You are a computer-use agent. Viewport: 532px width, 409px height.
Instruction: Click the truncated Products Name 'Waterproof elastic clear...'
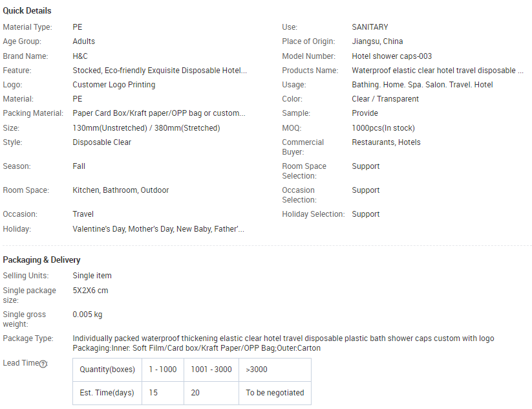(x=438, y=71)
